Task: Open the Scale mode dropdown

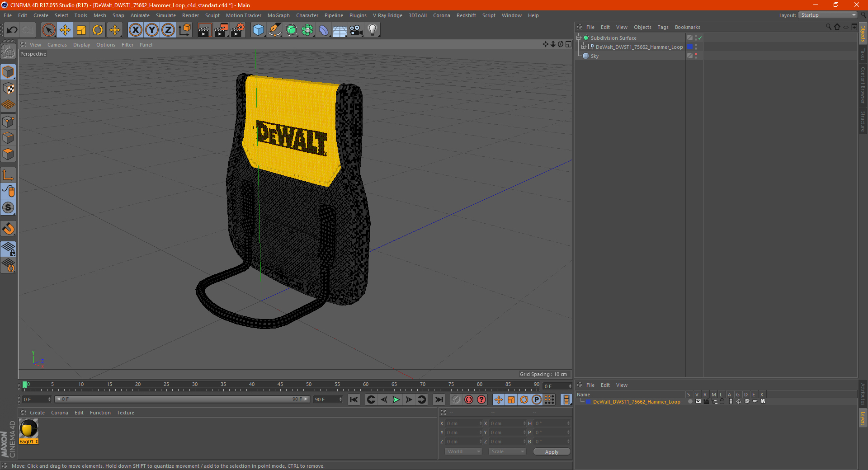Action: [507, 451]
